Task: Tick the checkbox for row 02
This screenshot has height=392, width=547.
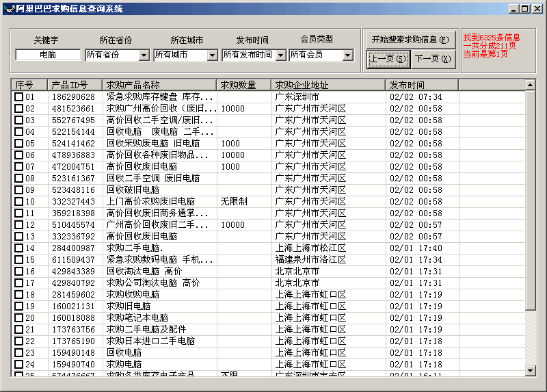Action: pyautogui.click(x=19, y=109)
